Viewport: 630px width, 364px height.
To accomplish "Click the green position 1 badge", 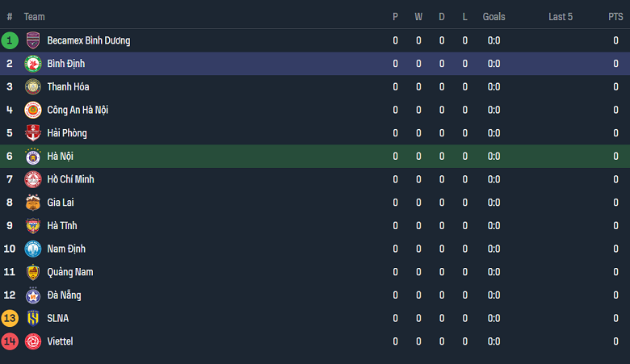I will (x=10, y=40).
